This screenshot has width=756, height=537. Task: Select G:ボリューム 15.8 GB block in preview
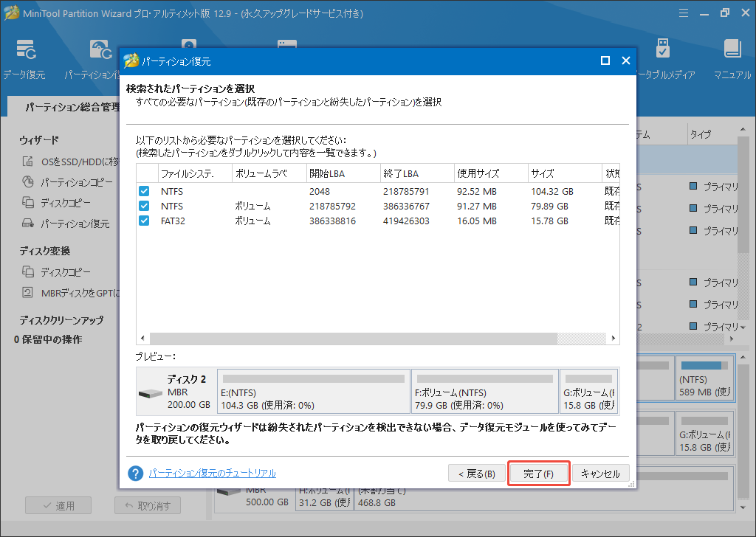pyautogui.click(x=588, y=391)
